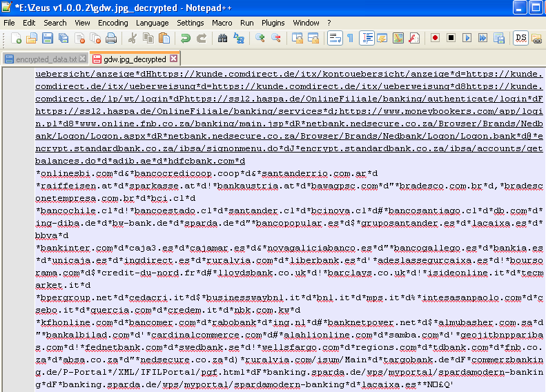This screenshot has width=546, height=392.
Task: Open the Search menu
Action: 55,23
